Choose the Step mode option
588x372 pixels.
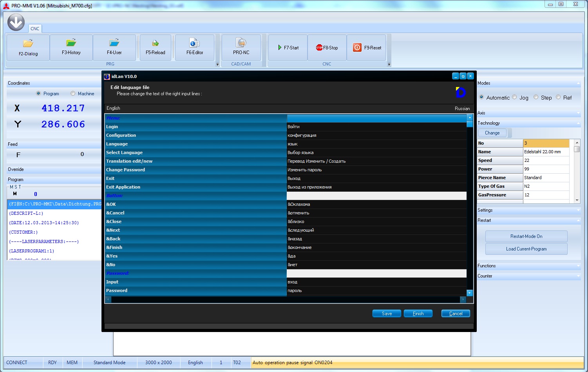[536, 98]
